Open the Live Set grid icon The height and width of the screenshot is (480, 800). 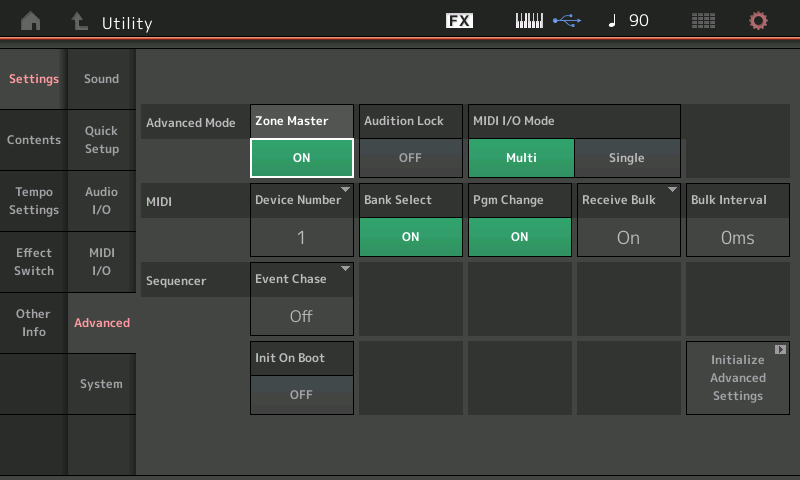pyautogui.click(x=704, y=21)
